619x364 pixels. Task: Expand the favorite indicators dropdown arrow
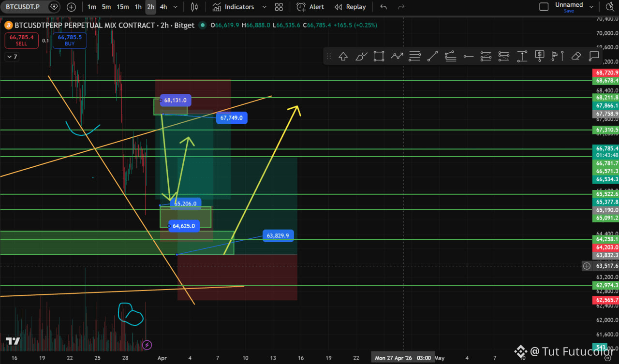pos(264,7)
